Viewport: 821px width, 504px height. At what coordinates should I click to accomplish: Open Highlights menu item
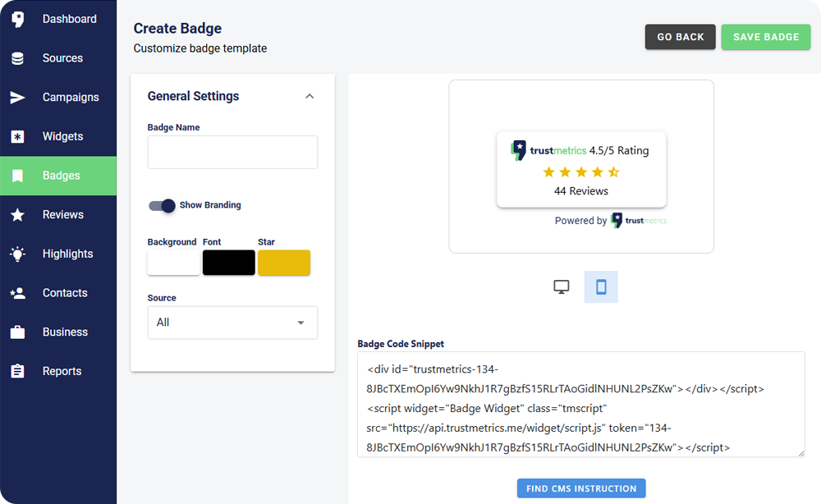(58, 254)
